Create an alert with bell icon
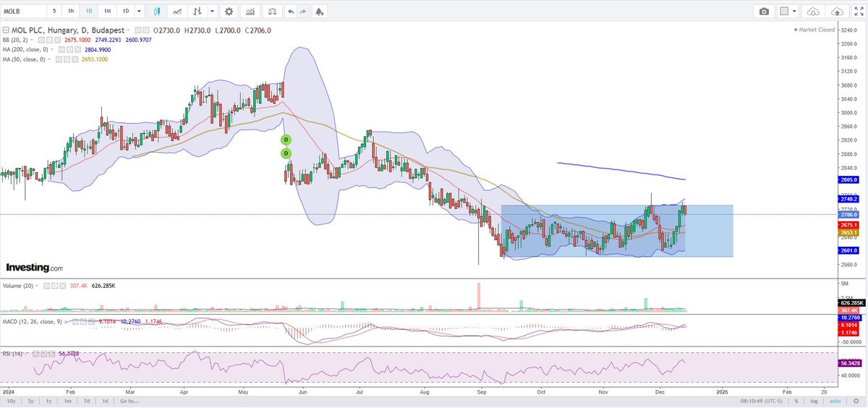Screen dimensions: 868x408 click(320, 12)
